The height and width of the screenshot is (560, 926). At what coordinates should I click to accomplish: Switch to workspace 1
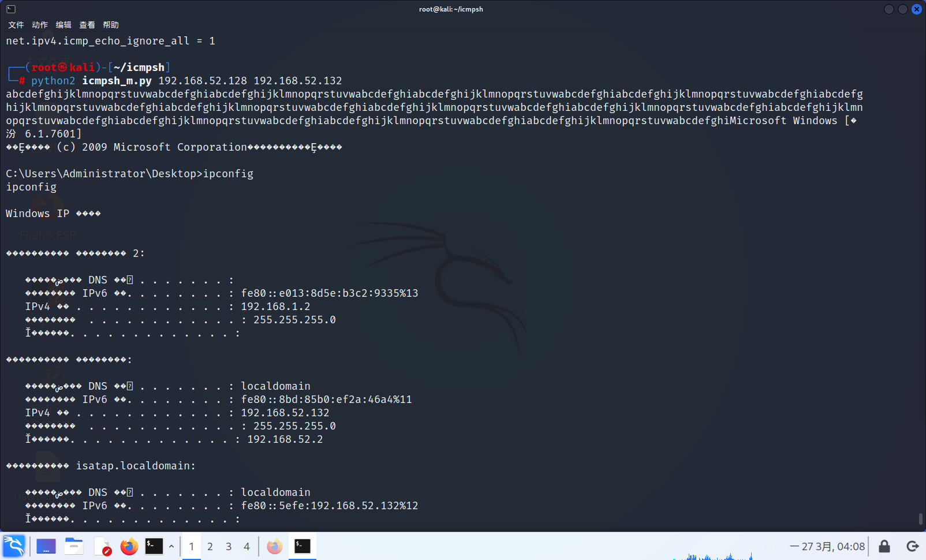(x=192, y=546)
